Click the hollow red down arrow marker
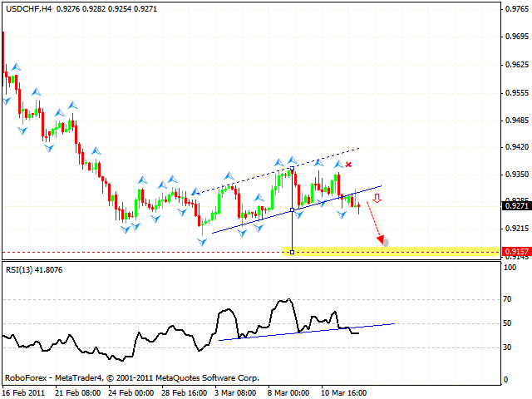The image size is (532, 399). click(x=377, y=199)
